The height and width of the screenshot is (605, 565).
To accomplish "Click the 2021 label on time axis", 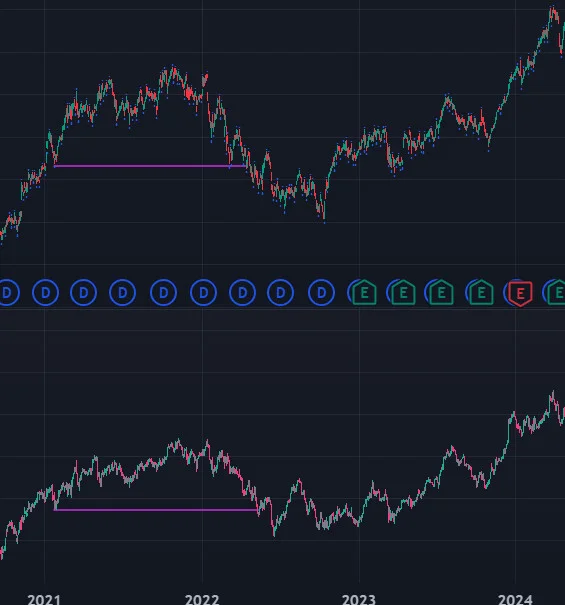I will [x=44, y=599].
